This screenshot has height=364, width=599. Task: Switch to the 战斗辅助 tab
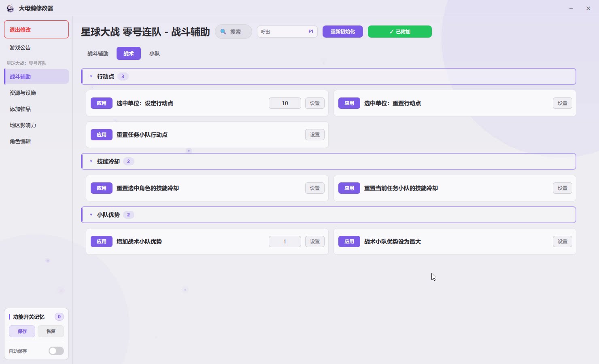click(98, 53)
